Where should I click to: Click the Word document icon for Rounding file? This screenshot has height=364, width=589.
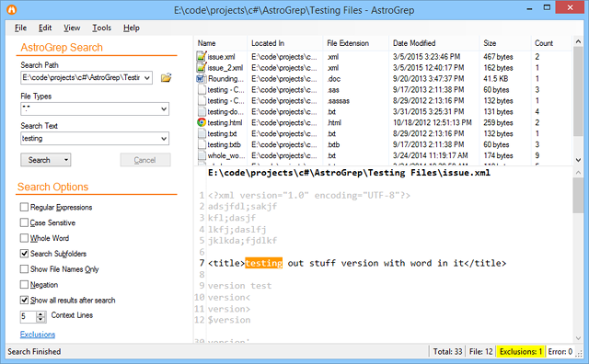[202, 79]
